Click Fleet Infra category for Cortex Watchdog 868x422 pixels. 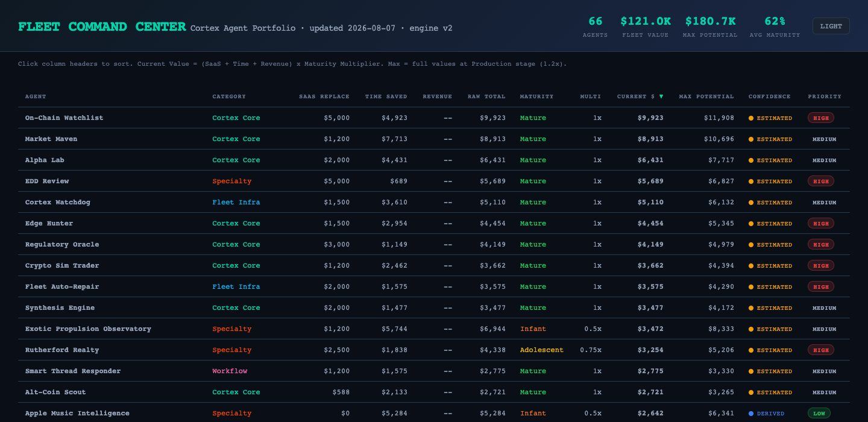tap(236, 202)
